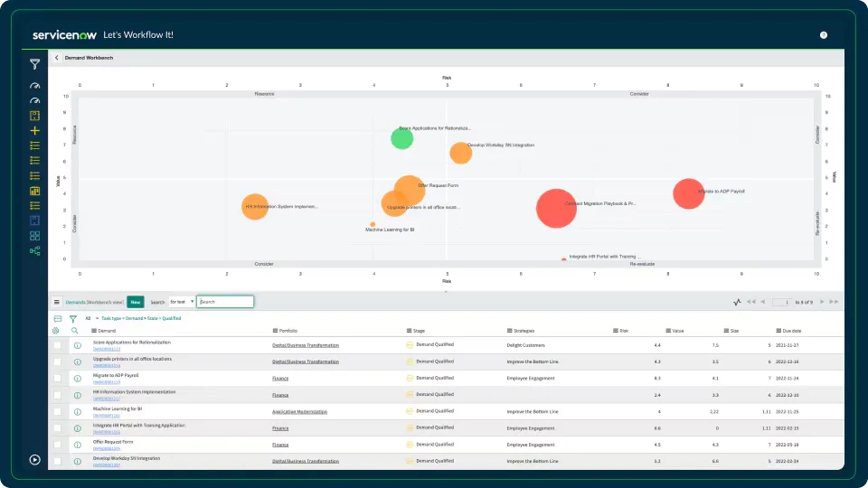Open the Due date column header menu

[x=778, y=331]
